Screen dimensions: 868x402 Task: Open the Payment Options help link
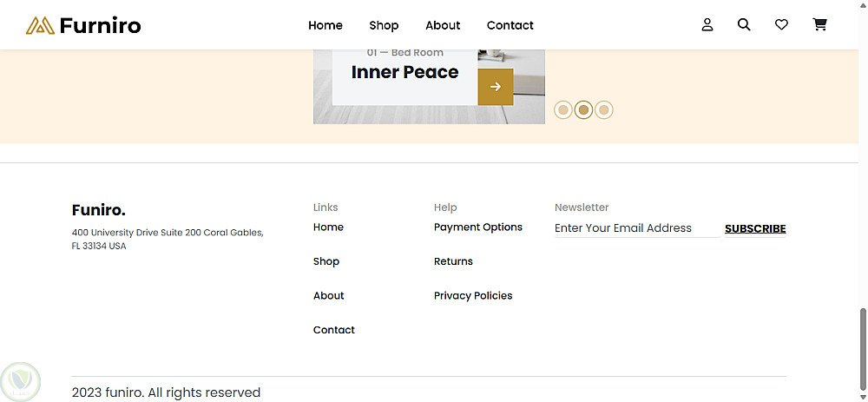click(x=478, y=227)
